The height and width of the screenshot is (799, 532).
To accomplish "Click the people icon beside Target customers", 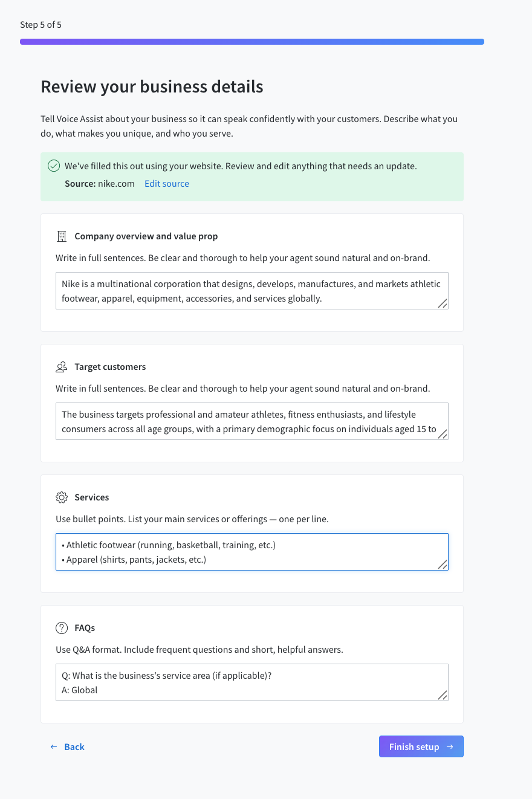I will (61, 367).
